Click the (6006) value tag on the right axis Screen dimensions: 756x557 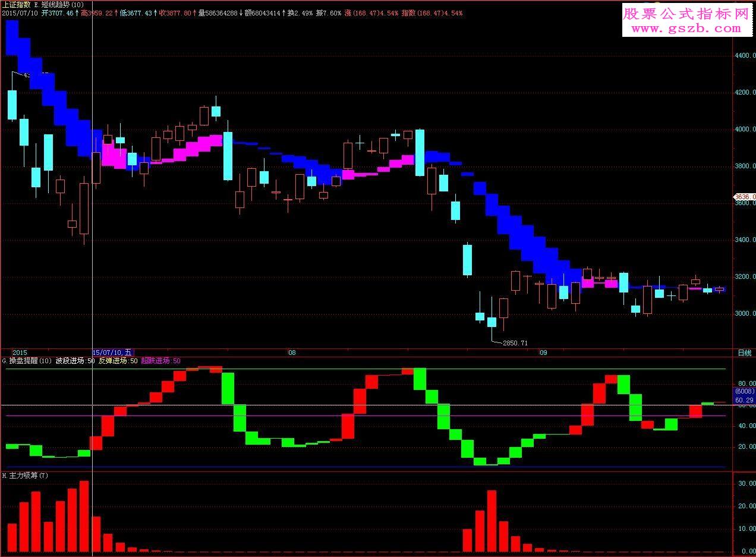pos(744,392)
